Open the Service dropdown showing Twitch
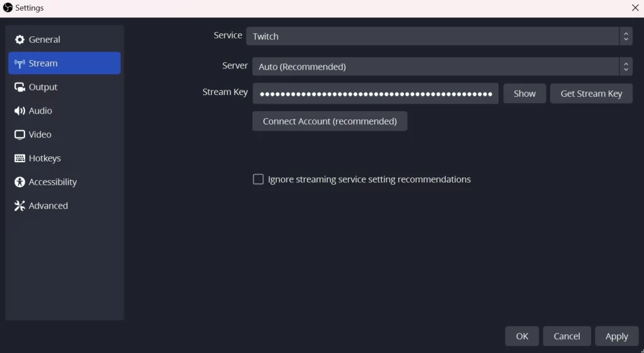This screenshot has width=644, height=353. pos(439,36)
